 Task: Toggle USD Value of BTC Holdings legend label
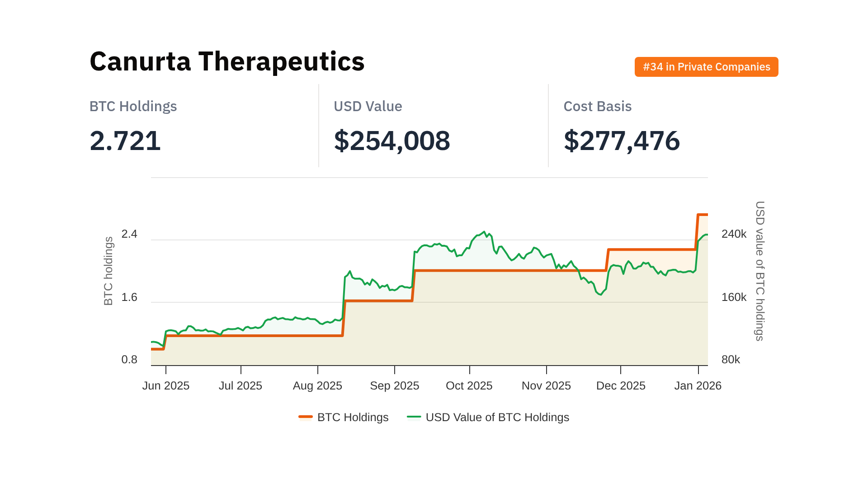click(x=497, y=417)
